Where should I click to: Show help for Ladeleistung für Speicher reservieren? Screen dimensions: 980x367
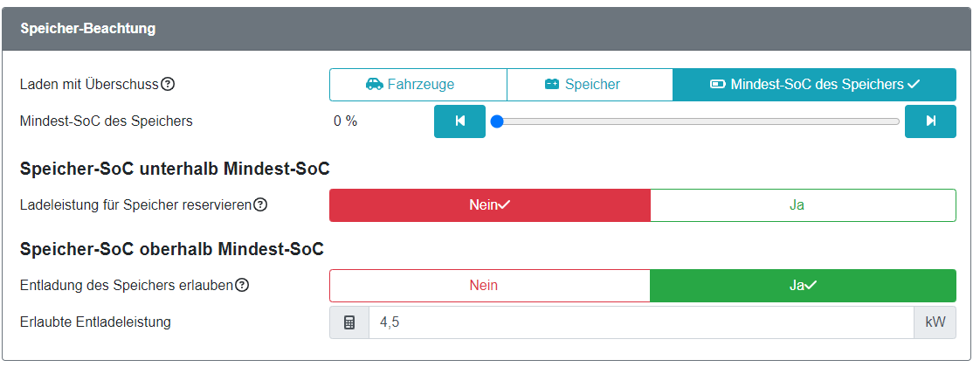pyautogui.click(x=260, y=204)
